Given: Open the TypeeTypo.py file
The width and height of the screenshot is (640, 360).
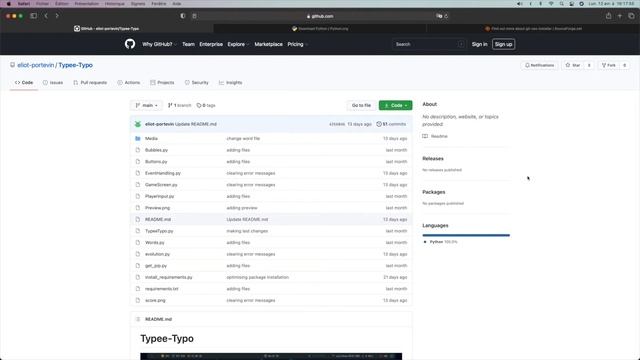Looking at the screenshot, I should tap(159, 231).
